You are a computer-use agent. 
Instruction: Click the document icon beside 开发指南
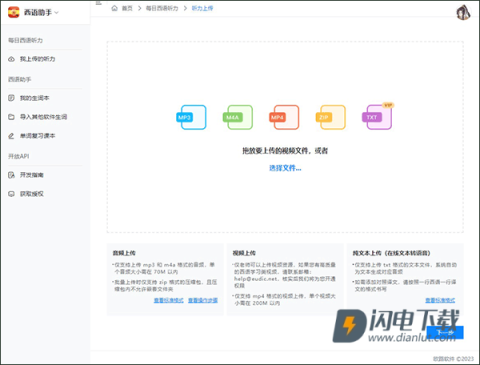pyautogui.click(x=11, y=175)
